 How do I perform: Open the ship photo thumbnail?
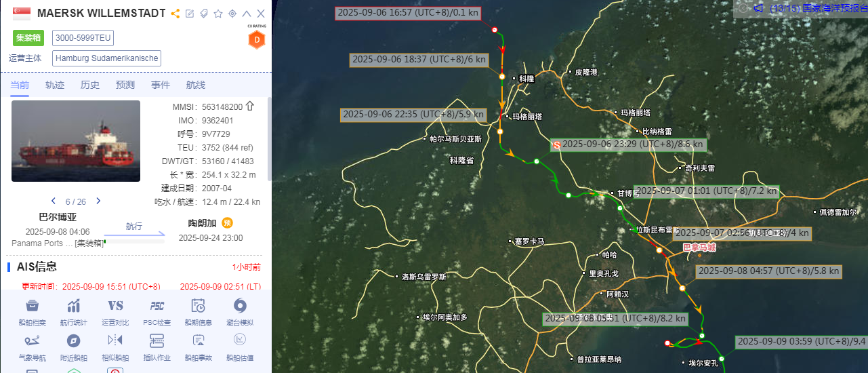[76, 141]
